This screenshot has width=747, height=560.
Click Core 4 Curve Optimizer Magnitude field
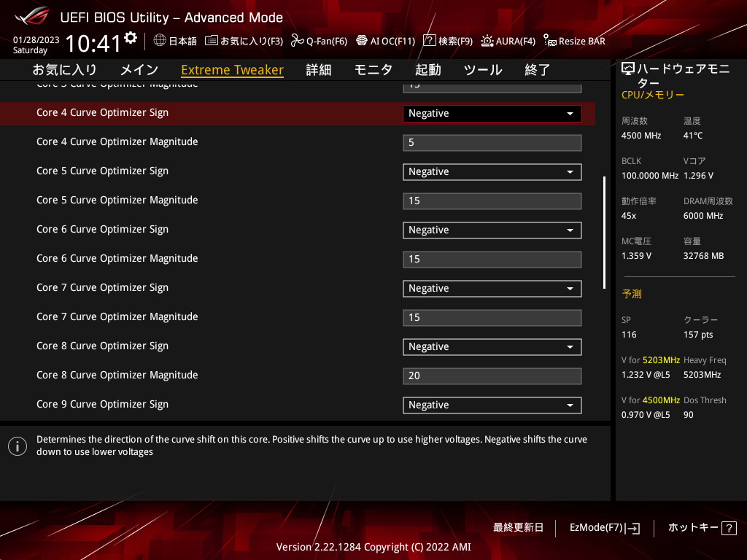tap(492, 142)
